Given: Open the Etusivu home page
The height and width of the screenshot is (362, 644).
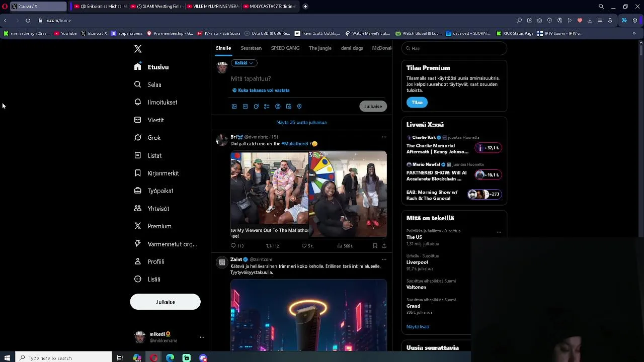Looking at the screenshot, I should coord(151,67).
